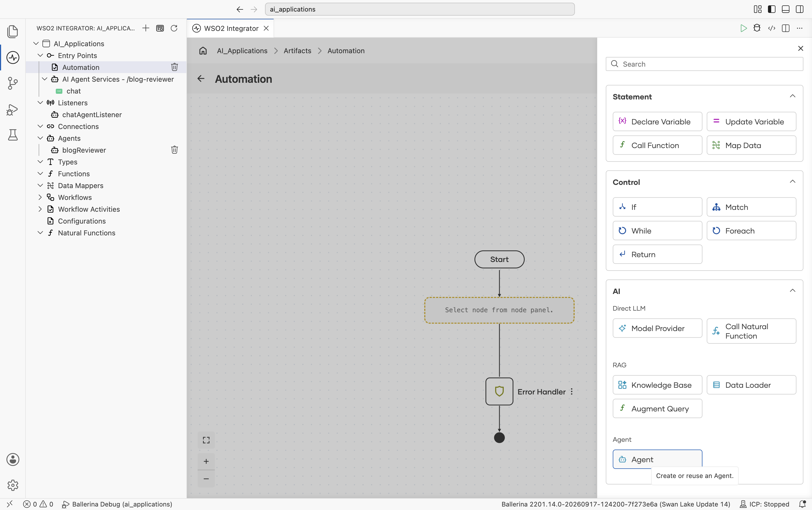
Task: Refresh the integrator project tree
Action: click(174, 28)
